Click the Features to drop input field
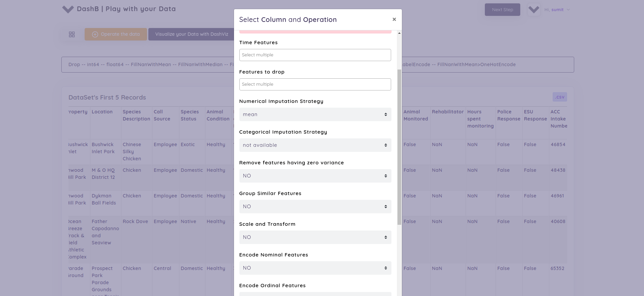 315,84
